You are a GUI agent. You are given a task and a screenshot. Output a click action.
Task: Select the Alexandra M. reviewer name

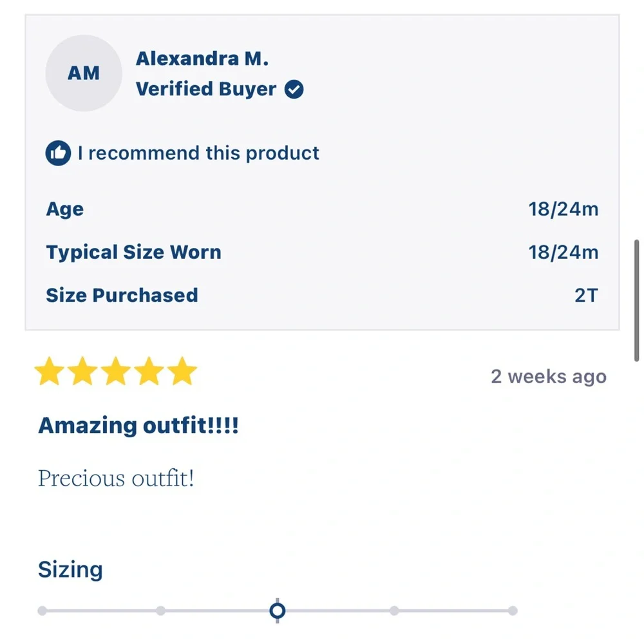pos(202,59)
